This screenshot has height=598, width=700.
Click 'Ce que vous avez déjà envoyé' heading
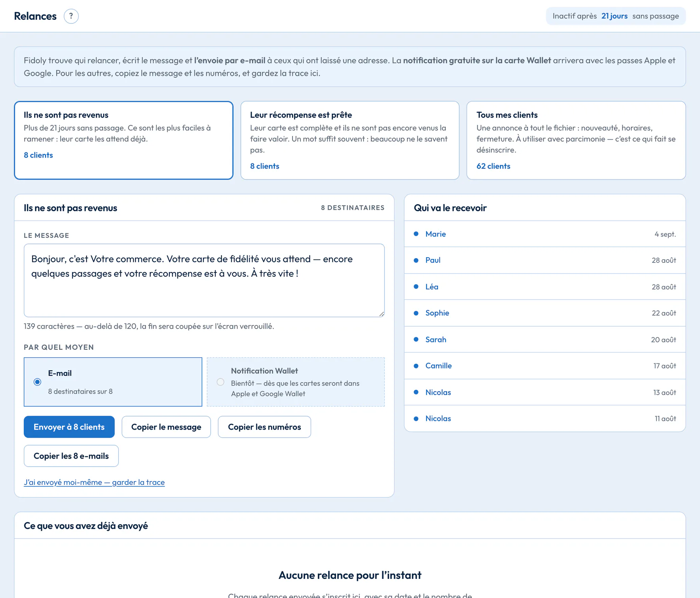tap(86, 526)
